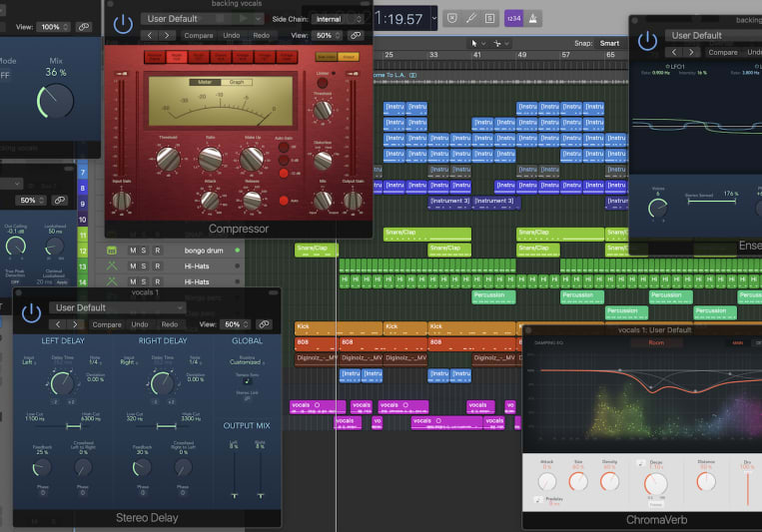Go to next preset in Stereo Delay window
Image resolution: width=762 pixels, height=532 pixels.
pyautogui.click(x=75, y=324)
